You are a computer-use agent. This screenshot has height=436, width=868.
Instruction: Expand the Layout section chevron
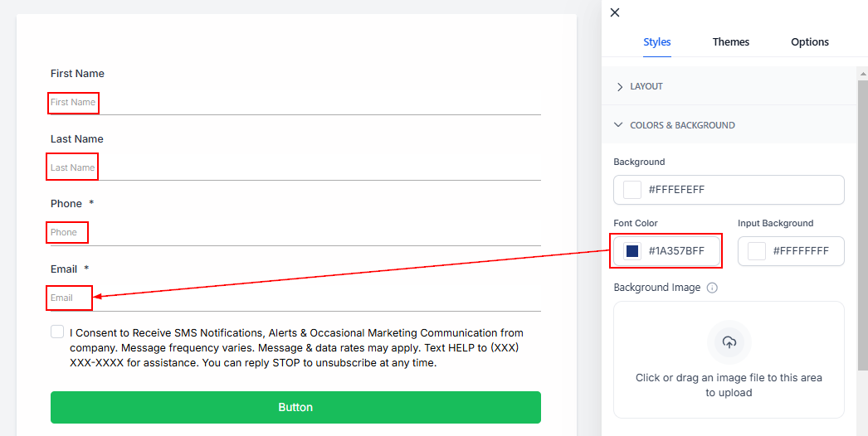tap(620, 87)
